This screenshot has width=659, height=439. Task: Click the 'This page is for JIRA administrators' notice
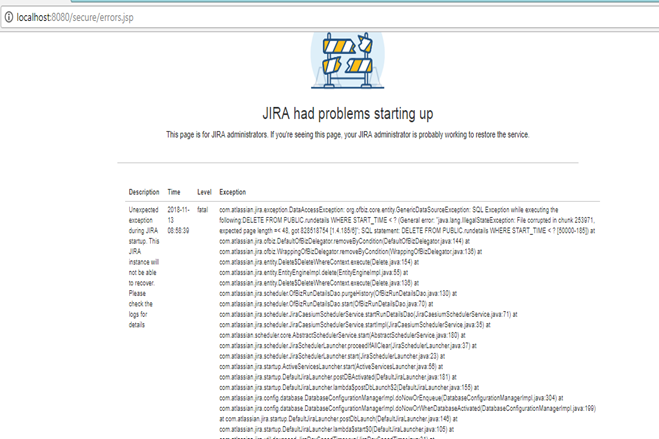(x=348, y=135)
